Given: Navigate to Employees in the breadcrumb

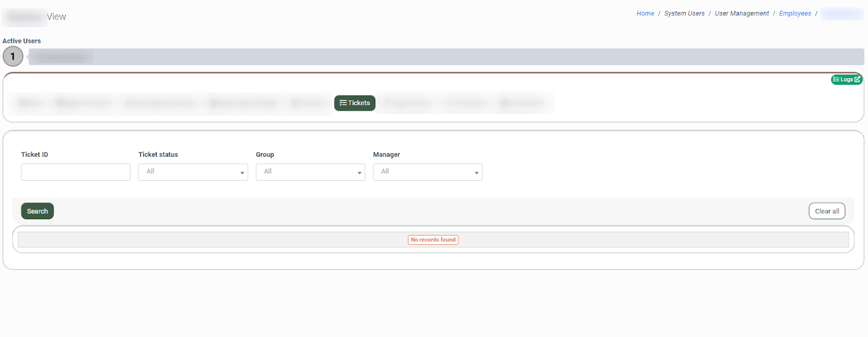Looking at the screenshot, I should click(795, 14).
